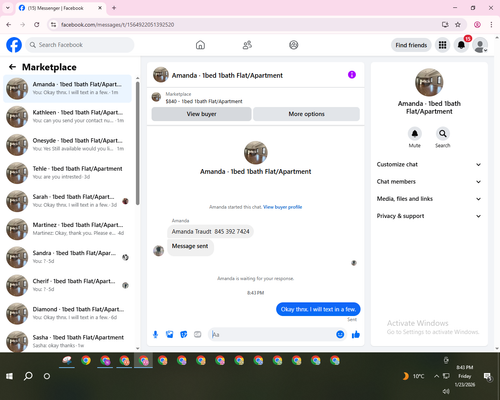Choose a GIF icon

coord(198,334)
